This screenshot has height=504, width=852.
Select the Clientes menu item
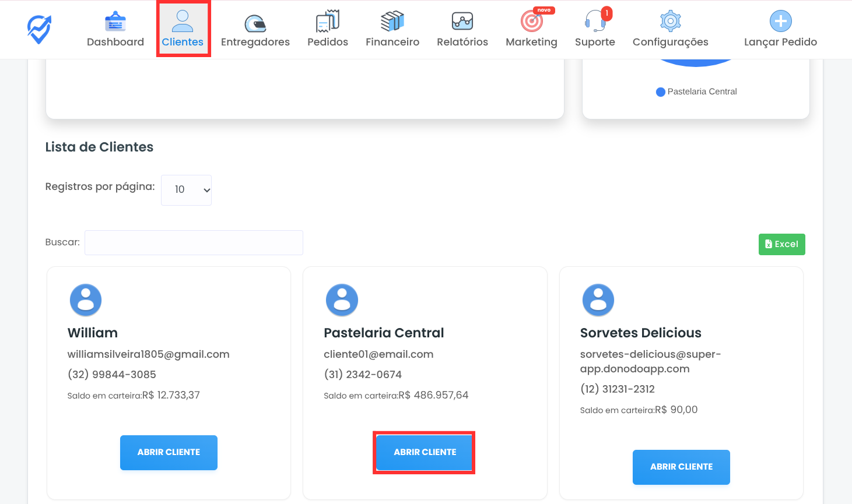(x=183, y=29)
